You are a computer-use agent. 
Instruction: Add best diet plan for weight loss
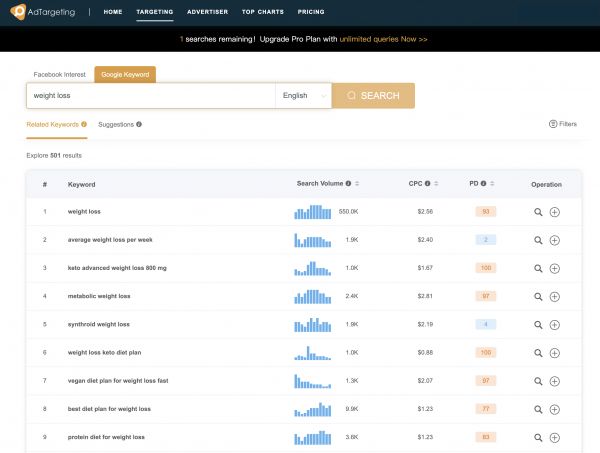pos(554,409)
